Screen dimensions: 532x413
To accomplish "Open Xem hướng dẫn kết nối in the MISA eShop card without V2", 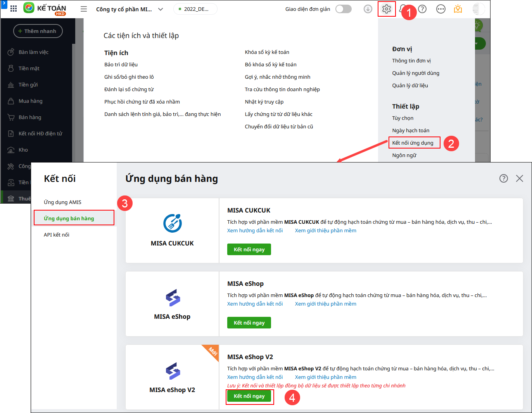I will pos(255,304).
